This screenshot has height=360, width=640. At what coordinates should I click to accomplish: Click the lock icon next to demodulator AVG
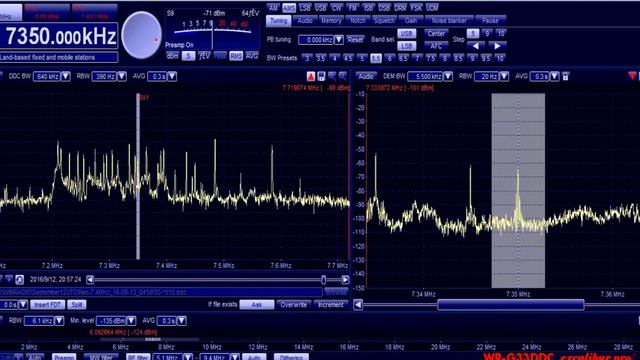(565, 76)
